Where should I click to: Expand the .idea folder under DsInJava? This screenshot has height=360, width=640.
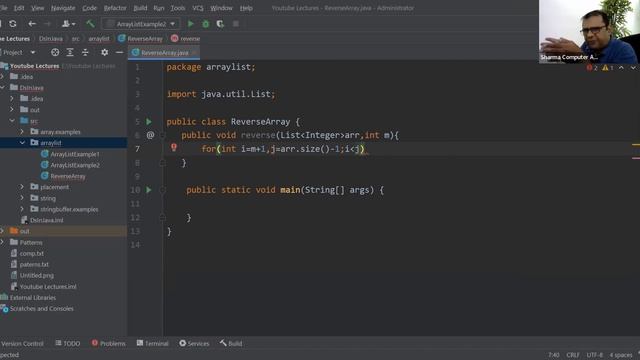pyautogui.click(x=12, y=98)
